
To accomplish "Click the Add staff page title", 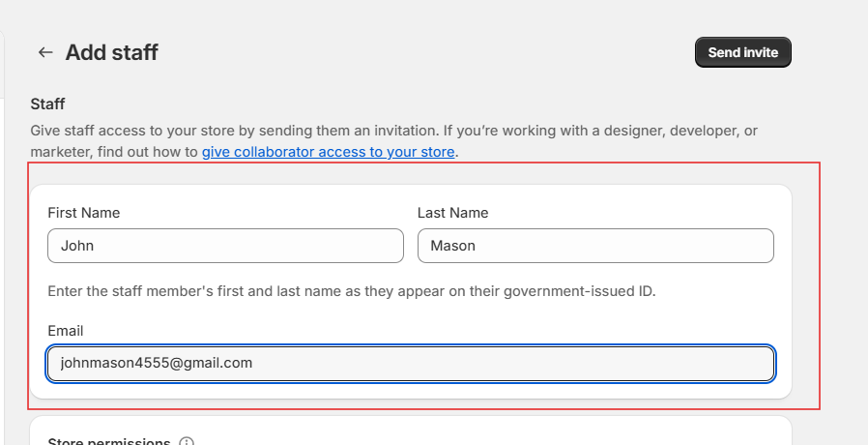I will (111, 52).
